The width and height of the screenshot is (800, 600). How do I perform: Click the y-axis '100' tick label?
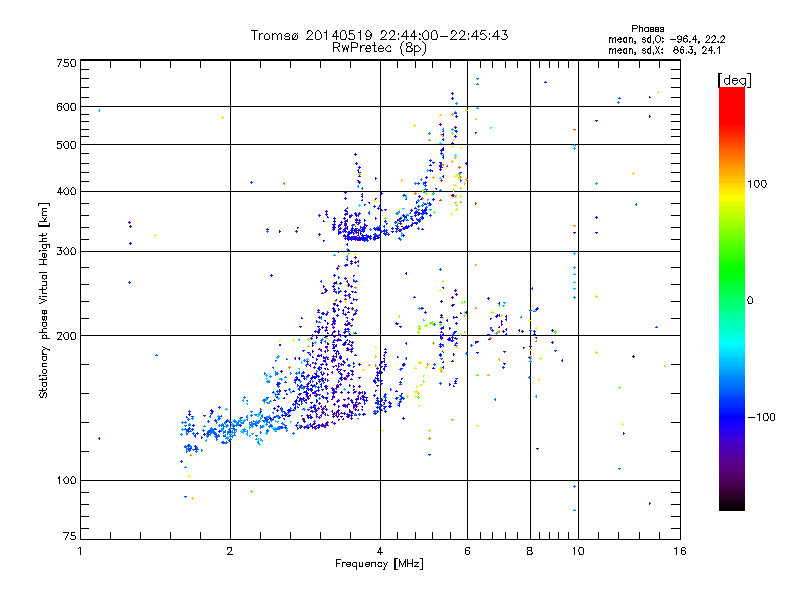tap(66, 480)
